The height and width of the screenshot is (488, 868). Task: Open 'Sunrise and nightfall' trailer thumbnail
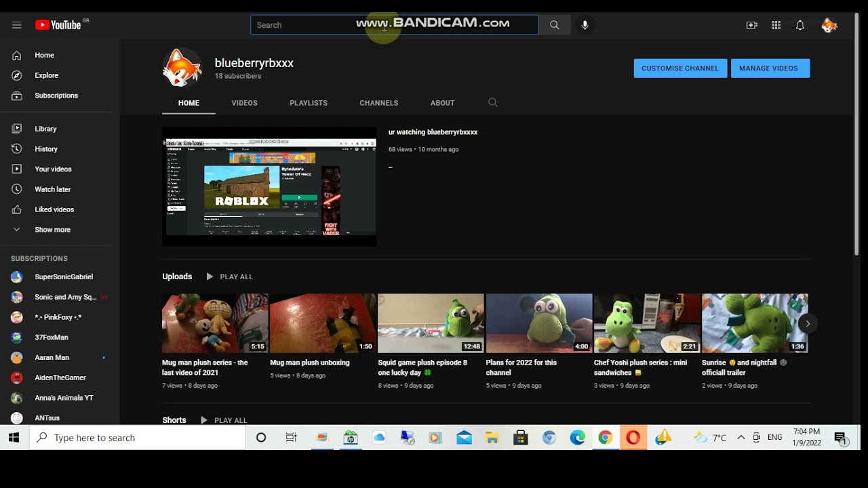coord(755,323)
